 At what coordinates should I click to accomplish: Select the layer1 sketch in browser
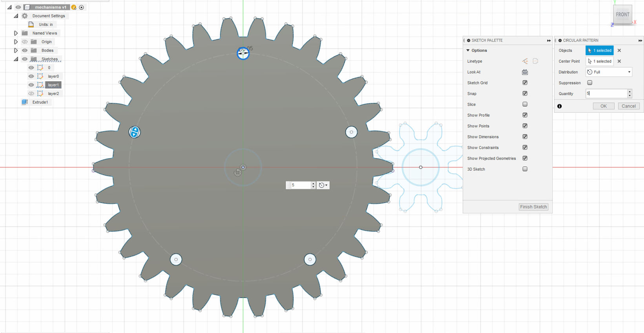coord(53,85)
